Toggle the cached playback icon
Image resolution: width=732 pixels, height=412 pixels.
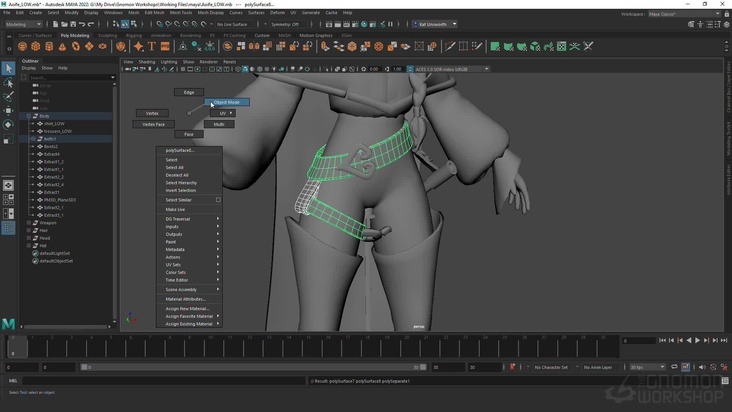685,367
